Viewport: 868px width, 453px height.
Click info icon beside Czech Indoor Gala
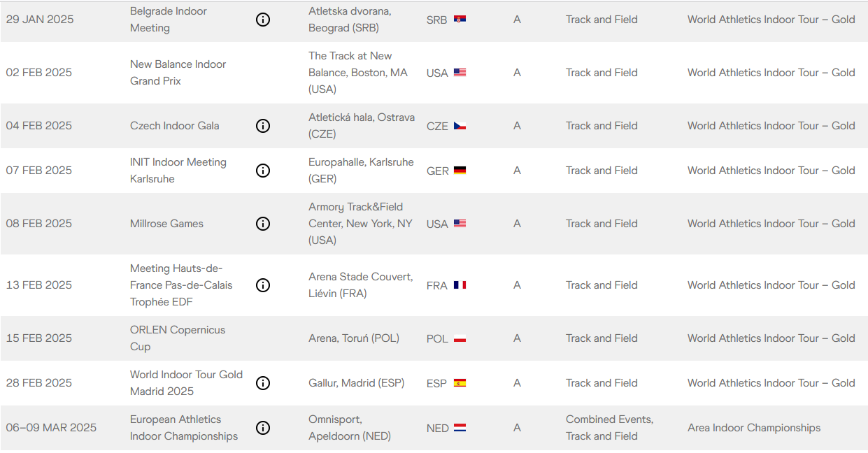[x=263, y=126]
